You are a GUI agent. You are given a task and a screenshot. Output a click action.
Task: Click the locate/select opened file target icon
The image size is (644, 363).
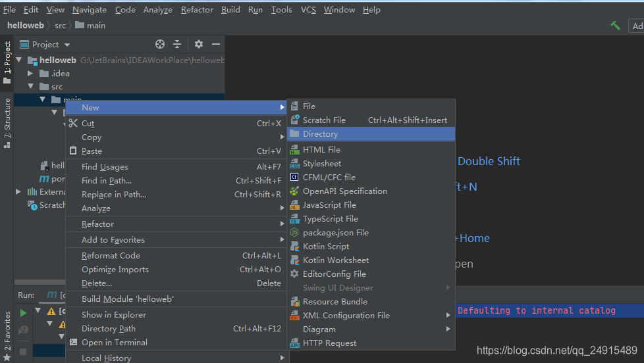[x=160, y=44]
